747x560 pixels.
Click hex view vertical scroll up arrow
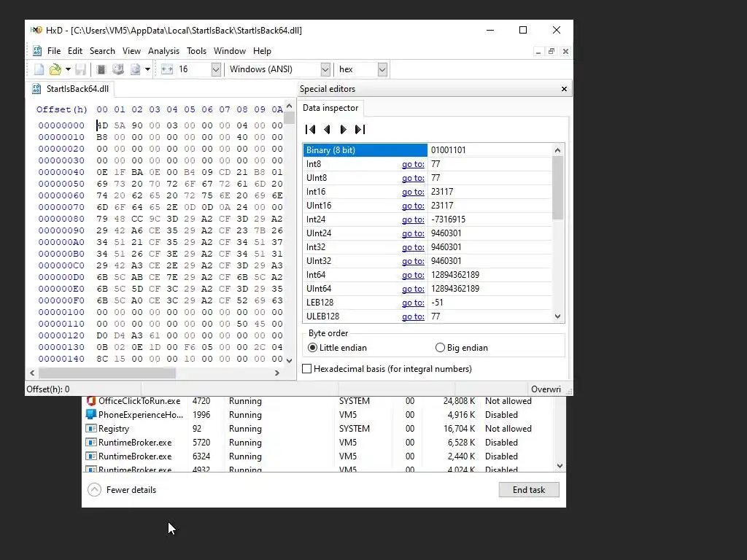click(289, 106)
